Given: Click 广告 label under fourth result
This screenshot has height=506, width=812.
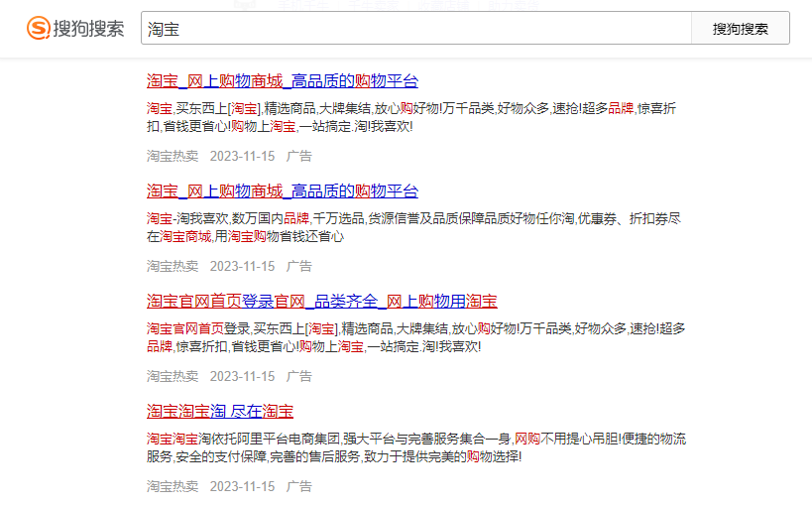Looking at the screenshot, I should click(x=298, y=486).
